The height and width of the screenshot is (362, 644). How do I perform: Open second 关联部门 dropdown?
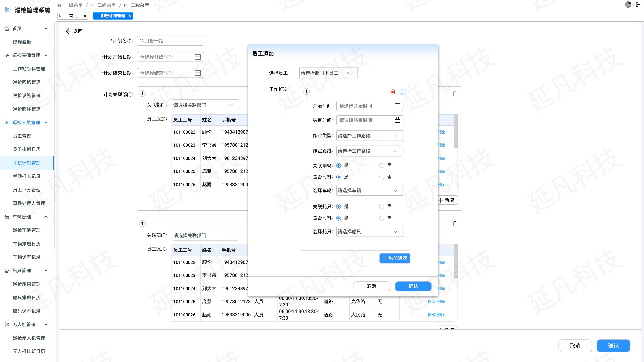click(205, 235)
